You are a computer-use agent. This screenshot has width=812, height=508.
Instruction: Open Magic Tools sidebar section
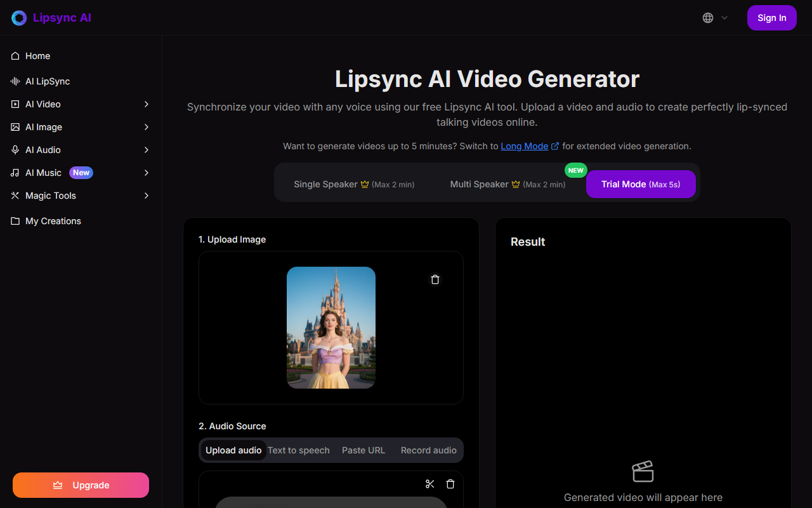pyautogui.click(x=81, y=196)
